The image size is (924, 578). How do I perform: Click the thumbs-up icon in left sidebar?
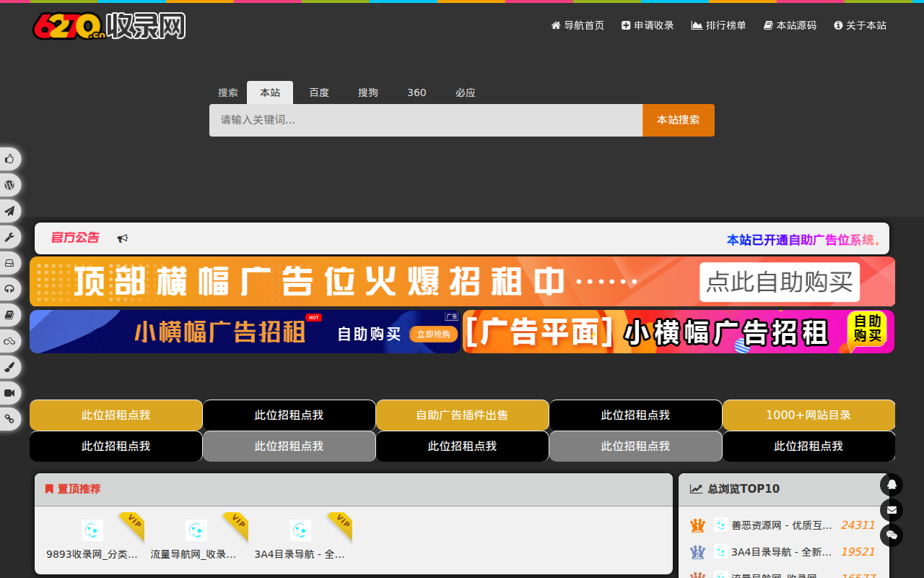tap(9, 159)
